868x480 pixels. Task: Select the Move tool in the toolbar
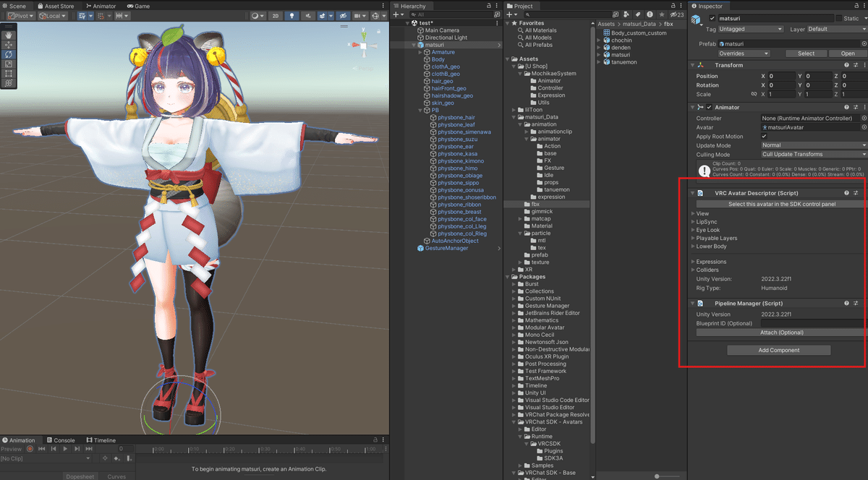(9, 45)
